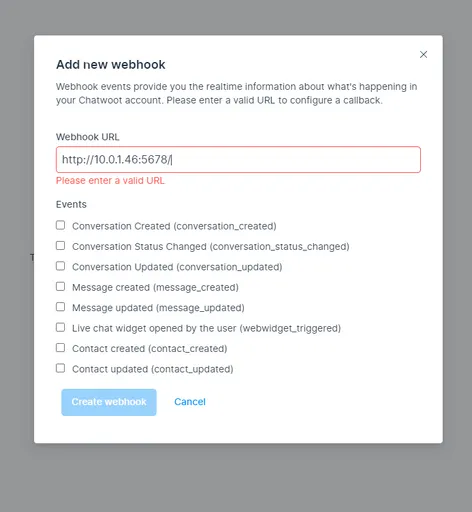Close the Add new webhook dialog
The image size is (472, 512).
(423, 54)
